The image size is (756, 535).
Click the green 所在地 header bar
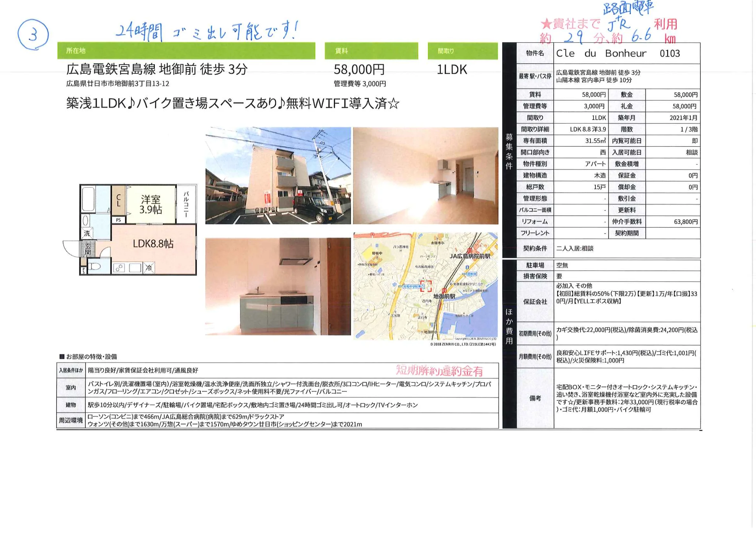click(x=186, y=51)
